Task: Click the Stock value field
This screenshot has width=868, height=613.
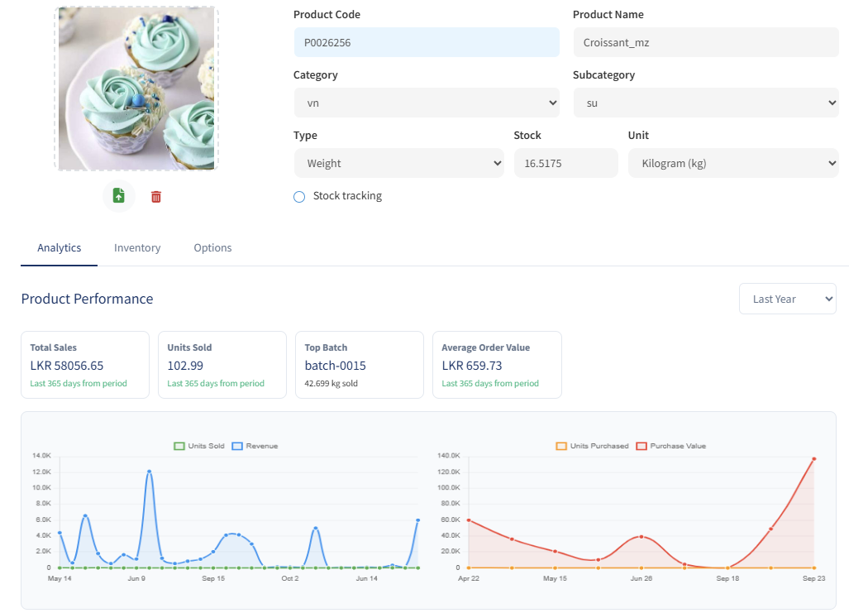Action: point(565,163)
